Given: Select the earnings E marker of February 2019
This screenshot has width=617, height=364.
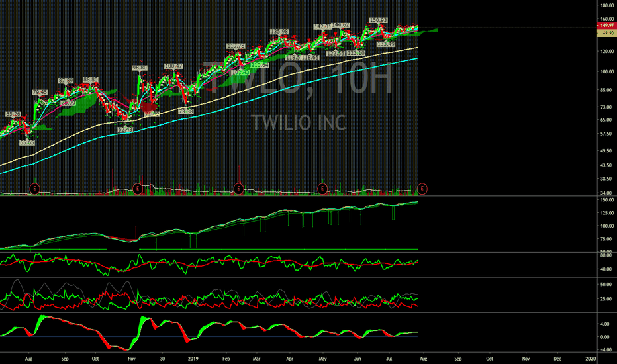Looking at the screenshot, I should [x=238, y=189].
